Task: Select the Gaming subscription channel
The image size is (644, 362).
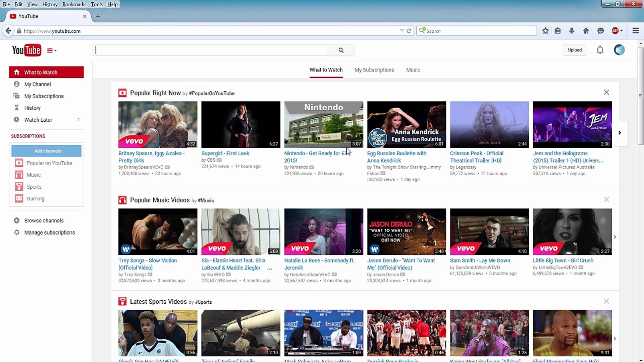Action: coord(35,198)
